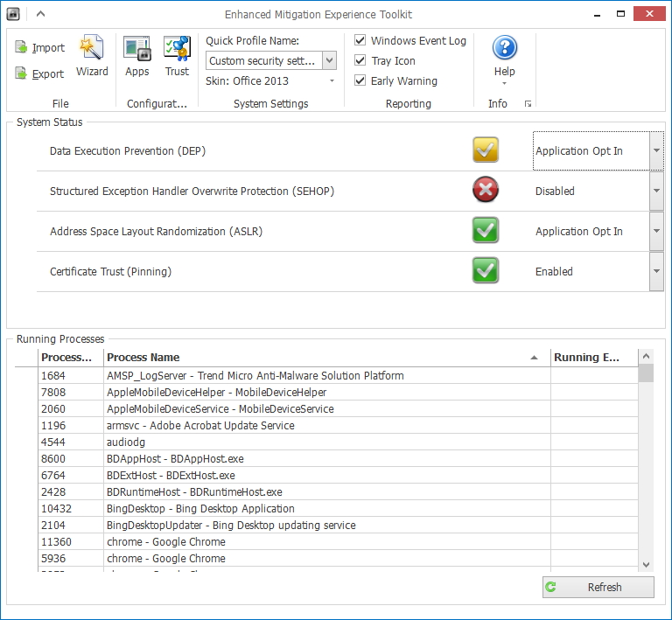Screen dimensions: 672x620
Task: Toggle the Early Warning checkbox
Action: (360, 80)
